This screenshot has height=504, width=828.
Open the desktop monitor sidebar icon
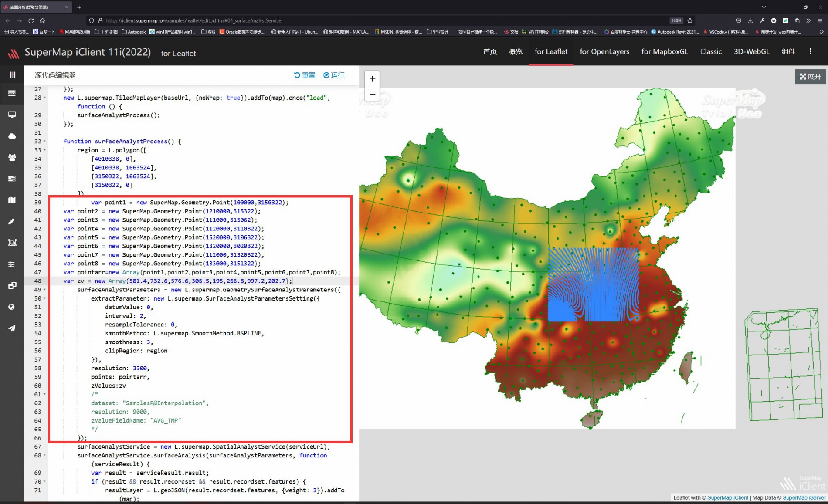tap(12, 115)
